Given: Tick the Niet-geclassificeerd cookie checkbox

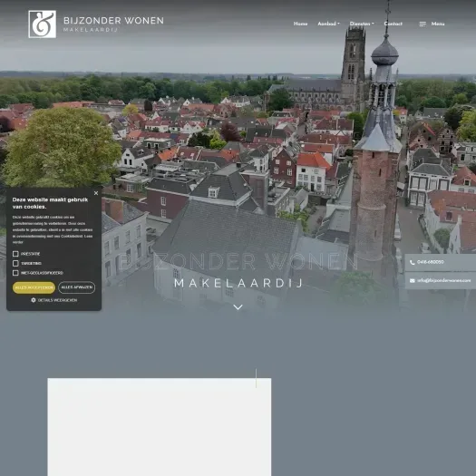Looking at the screenshot, I should point(15,273).
